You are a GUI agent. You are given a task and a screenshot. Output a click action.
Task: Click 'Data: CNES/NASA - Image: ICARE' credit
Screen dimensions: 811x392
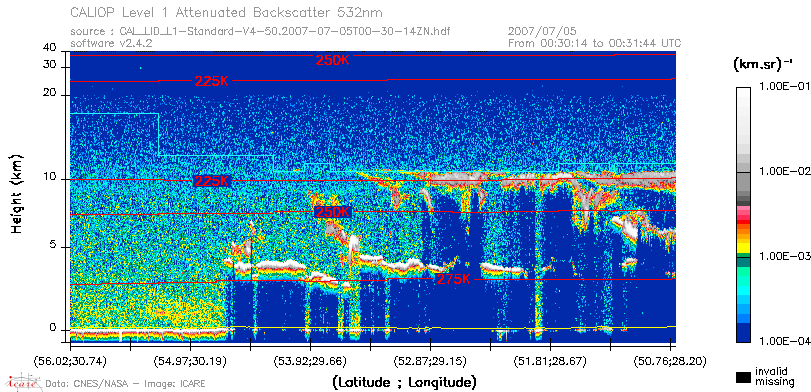pyautogui.click(x=126, y=384)
